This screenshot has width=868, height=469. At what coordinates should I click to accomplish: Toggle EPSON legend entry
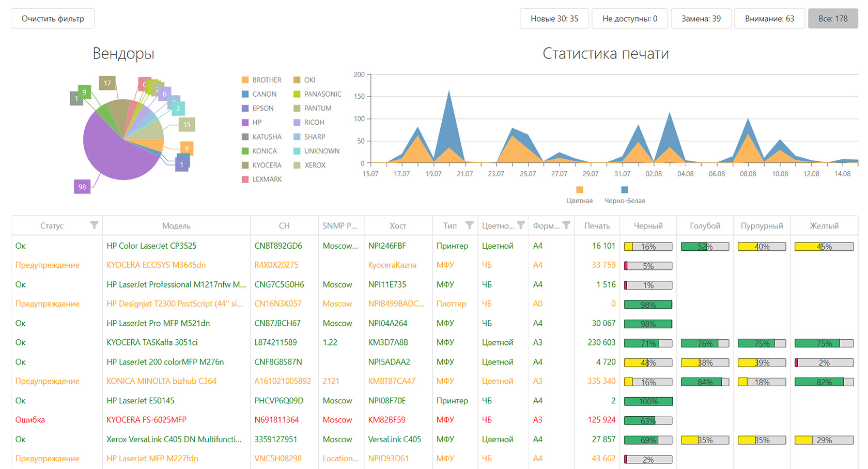tap(258, 108)
